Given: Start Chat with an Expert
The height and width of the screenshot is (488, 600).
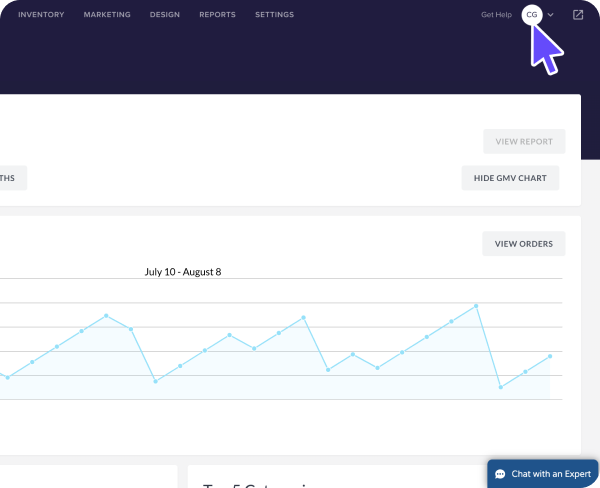Looking at the screenshot, I should click(x=543, y=474).
